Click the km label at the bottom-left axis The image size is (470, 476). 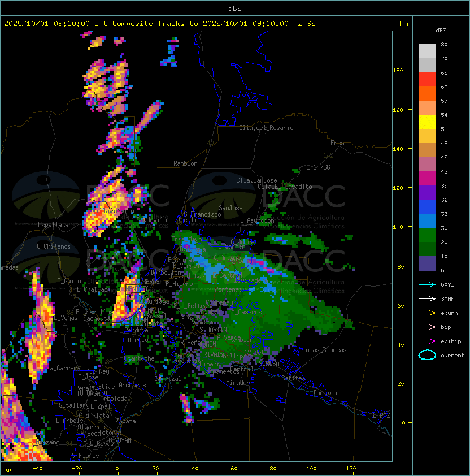pyautogui.click(x=8, y=470)
